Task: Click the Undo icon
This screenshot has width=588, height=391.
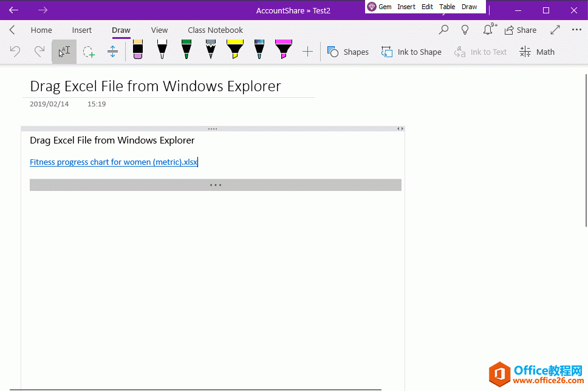Action: click(x=15, y=52)
